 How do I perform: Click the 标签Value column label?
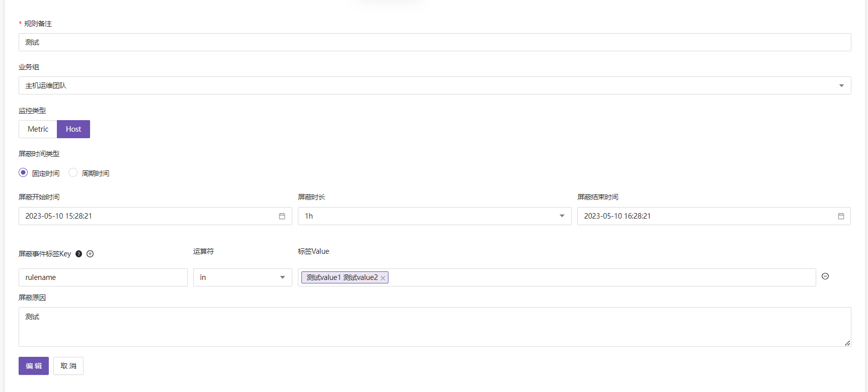coord(313,251)
